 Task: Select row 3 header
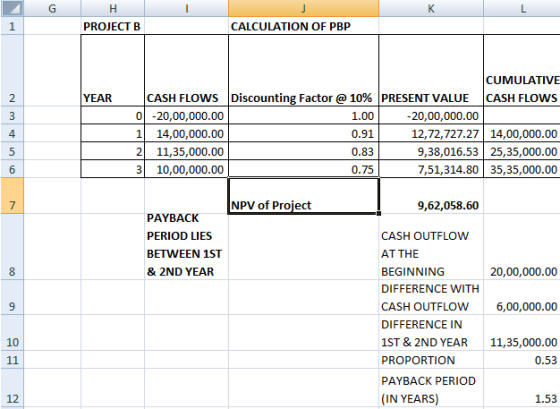(12, 115)
